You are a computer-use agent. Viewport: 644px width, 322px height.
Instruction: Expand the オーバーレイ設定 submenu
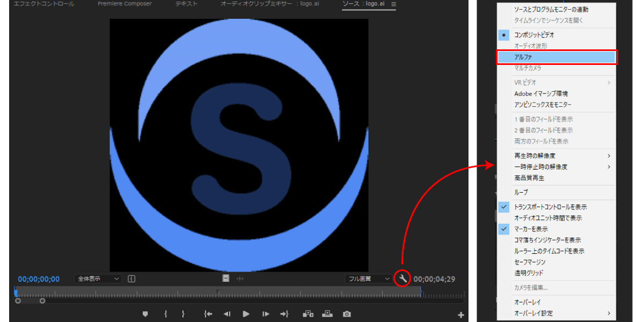coord(557,313)
